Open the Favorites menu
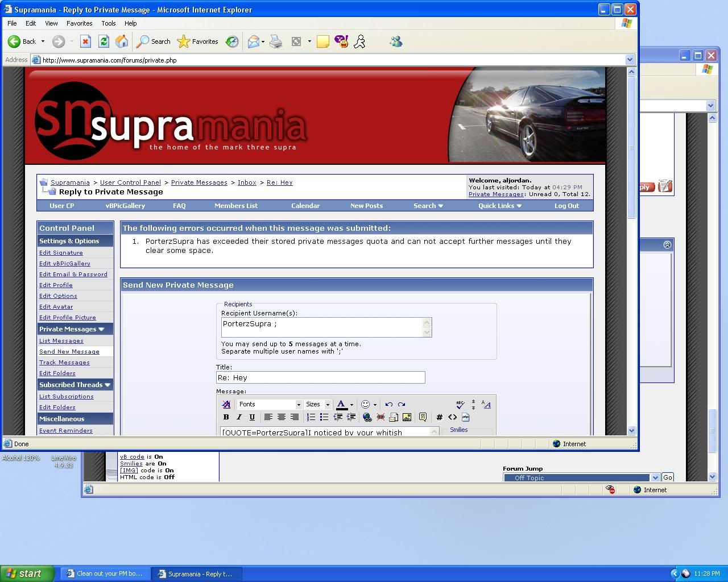The height and width of the screenshot is (582, 728). point(79,23)
